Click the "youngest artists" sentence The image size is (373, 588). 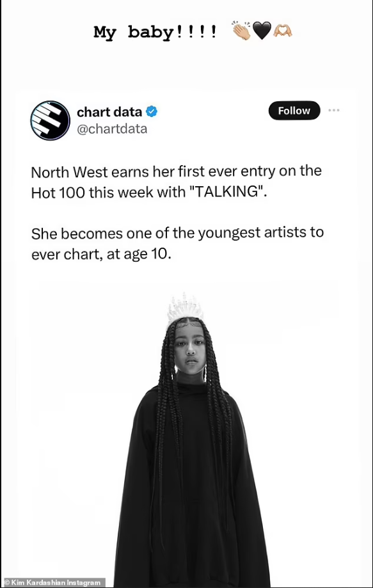click(x=177, y=243)
